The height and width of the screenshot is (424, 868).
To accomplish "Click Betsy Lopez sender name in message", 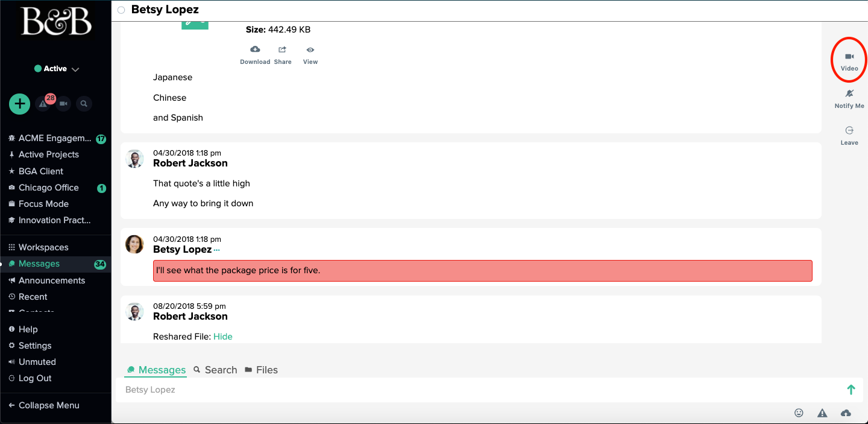I will (x=182, y=249).
